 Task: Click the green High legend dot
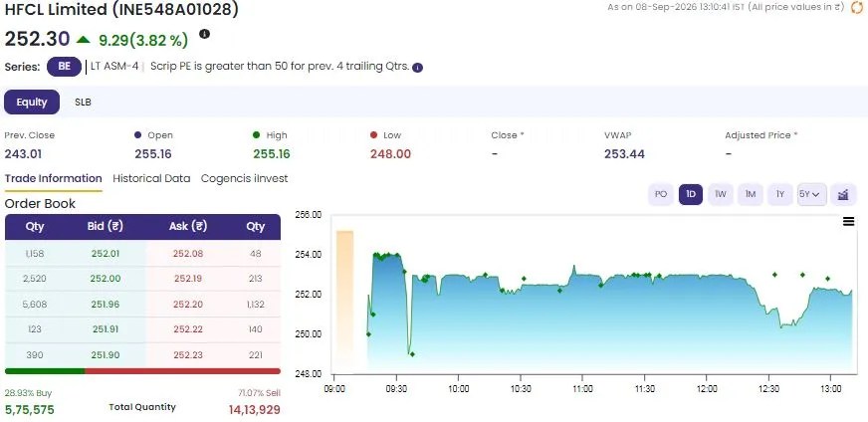(x=256, y=134)
